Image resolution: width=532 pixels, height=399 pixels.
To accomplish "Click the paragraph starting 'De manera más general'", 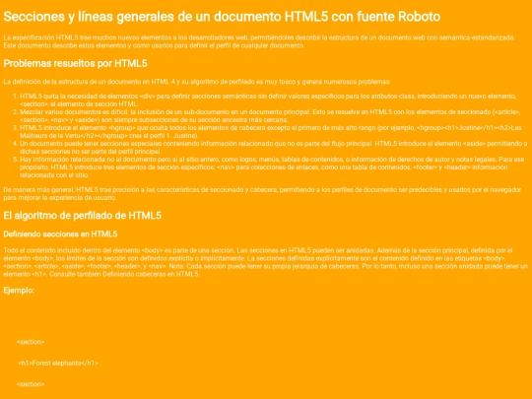I will (262, 193).
